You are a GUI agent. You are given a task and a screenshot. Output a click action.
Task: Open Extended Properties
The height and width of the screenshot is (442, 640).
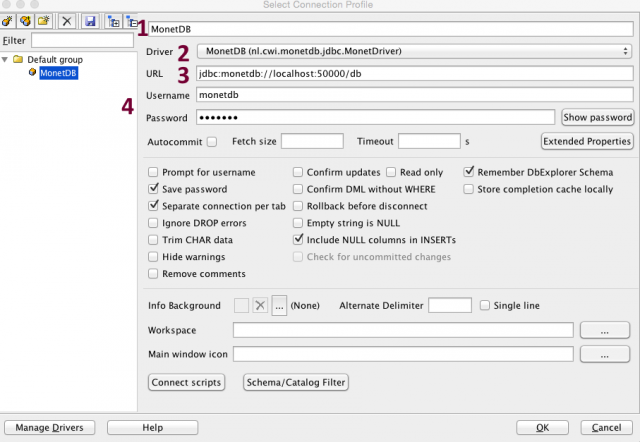coord(585,141)
